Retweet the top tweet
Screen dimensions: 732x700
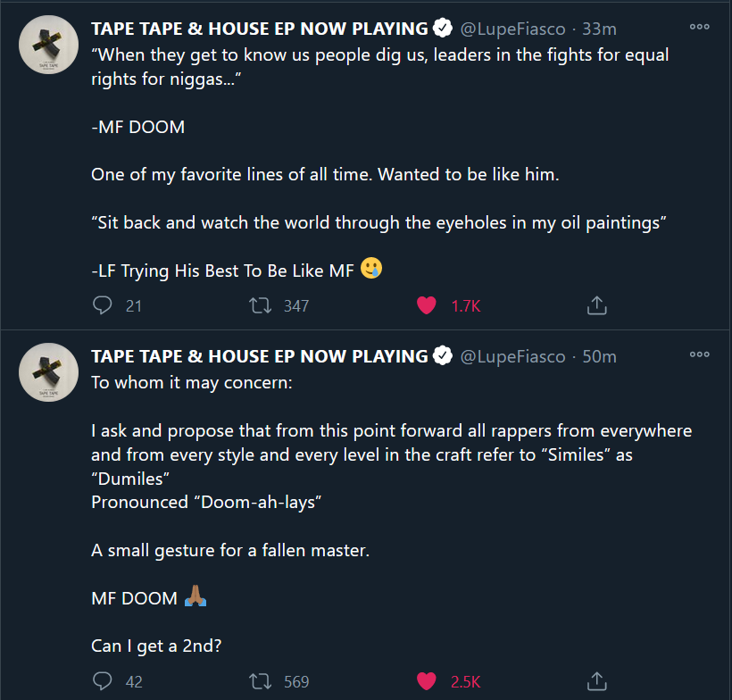261,305
